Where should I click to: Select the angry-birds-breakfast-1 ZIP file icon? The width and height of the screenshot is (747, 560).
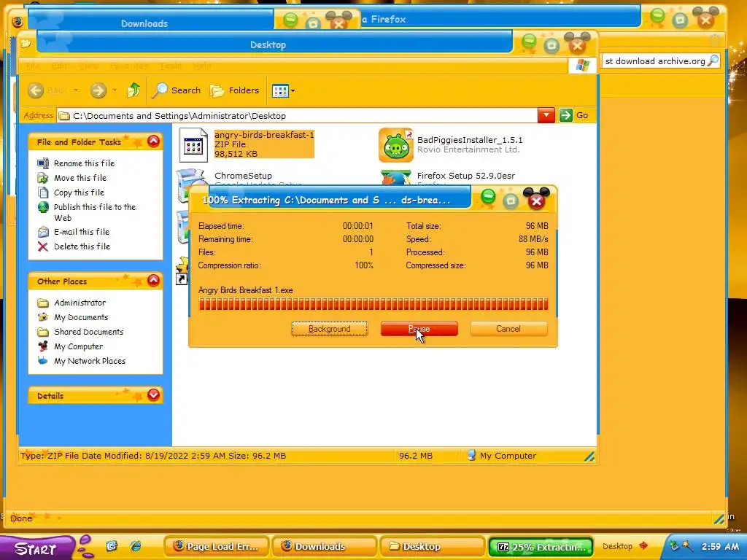(x=193, y=145)
